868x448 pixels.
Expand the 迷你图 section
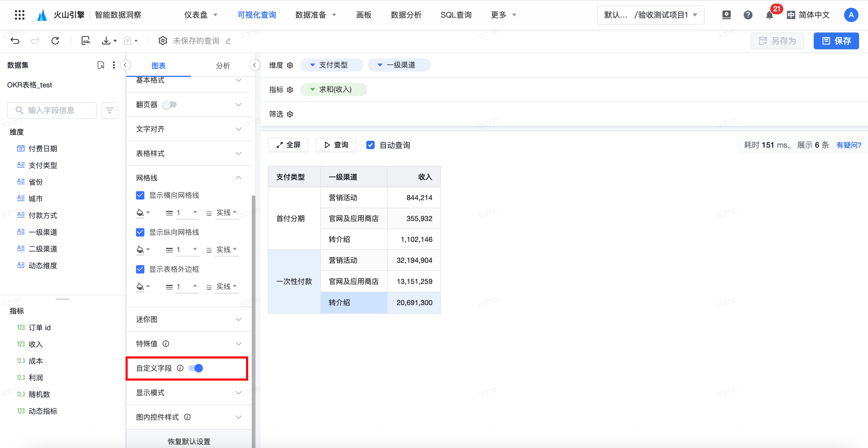(x=189, y=319)
